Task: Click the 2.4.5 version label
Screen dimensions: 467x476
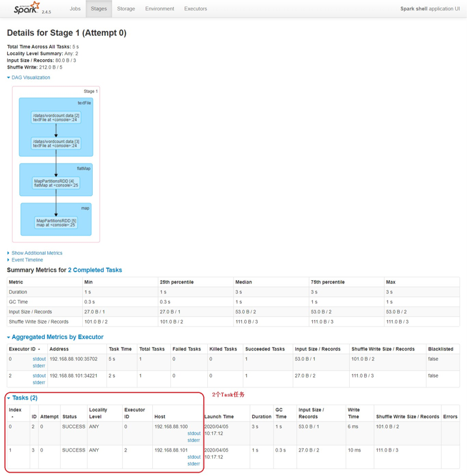Action: 46,12
